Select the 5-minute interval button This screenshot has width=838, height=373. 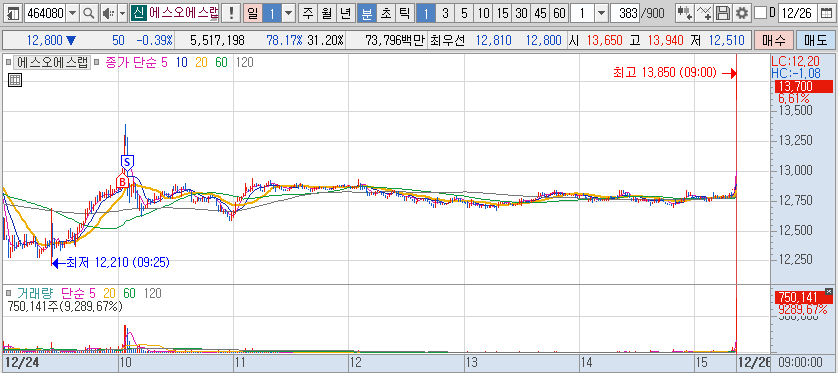click(464, 14)
